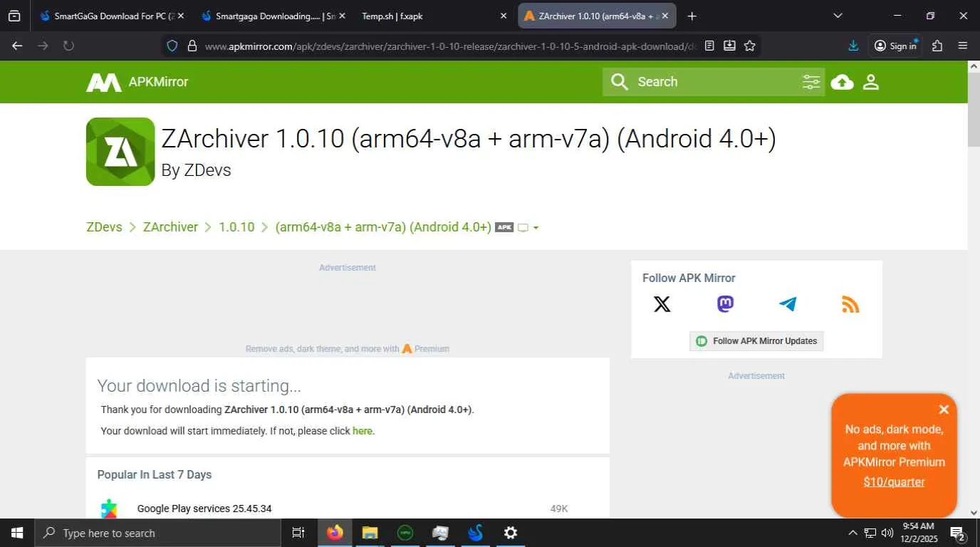Follow APK Mirror on Mastodon
This screenshot has width=980, height=547.
[725, 304]
